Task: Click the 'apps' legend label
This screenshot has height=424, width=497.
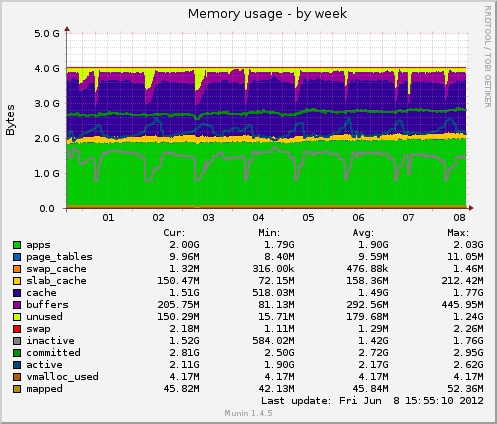Action: point(38,245)
